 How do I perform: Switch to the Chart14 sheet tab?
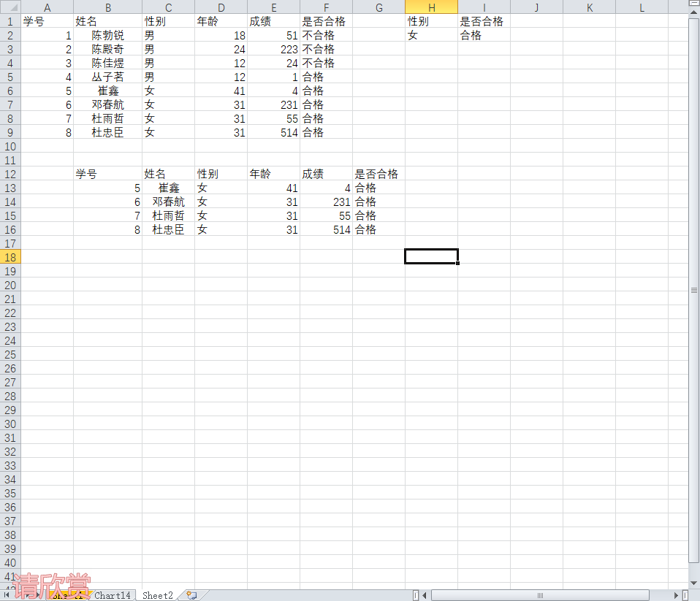pos(113,595)
